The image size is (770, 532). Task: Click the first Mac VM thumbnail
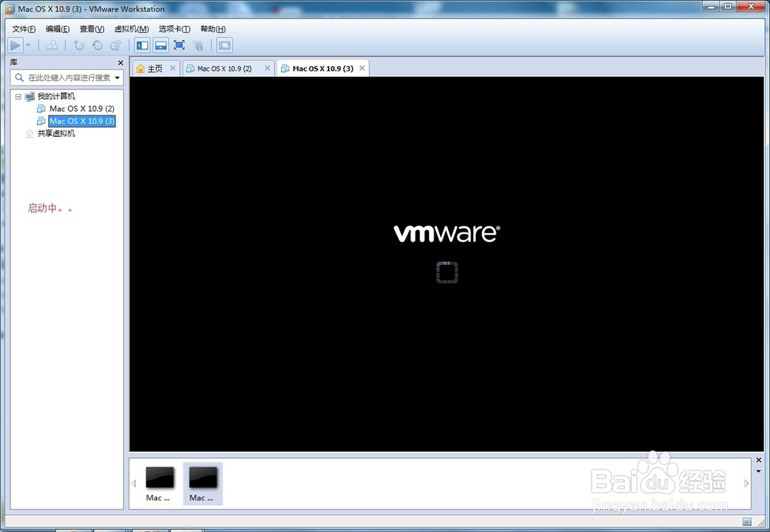pos(159,483)
